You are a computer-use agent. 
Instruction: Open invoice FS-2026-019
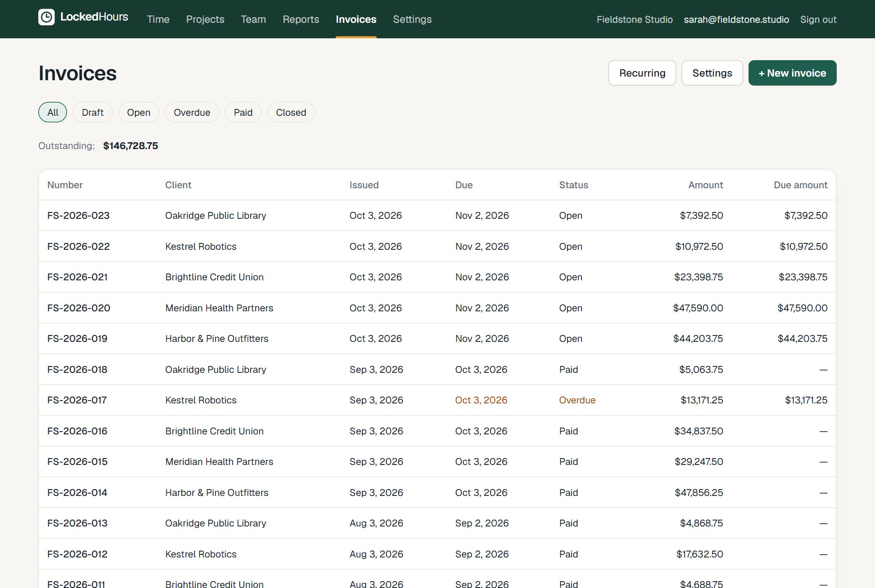click(77, 339)
